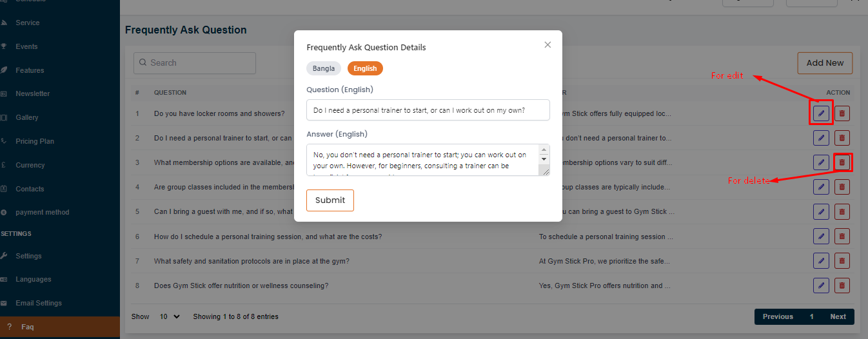The height and width of the screenshot is (339, 868).
Task: Select the English language tab
Action: (x=365, y=68)
